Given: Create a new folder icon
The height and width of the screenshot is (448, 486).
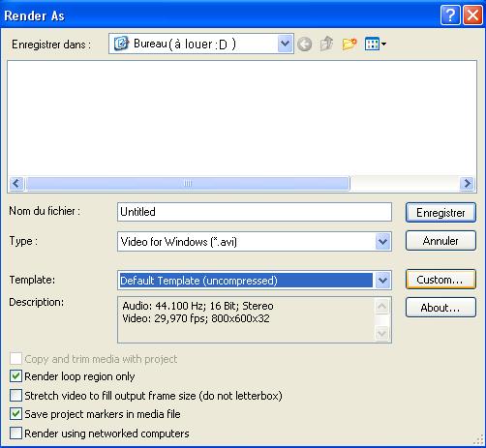Looking at the screenshot, I should pyautogui.click(x=349, y=44).
